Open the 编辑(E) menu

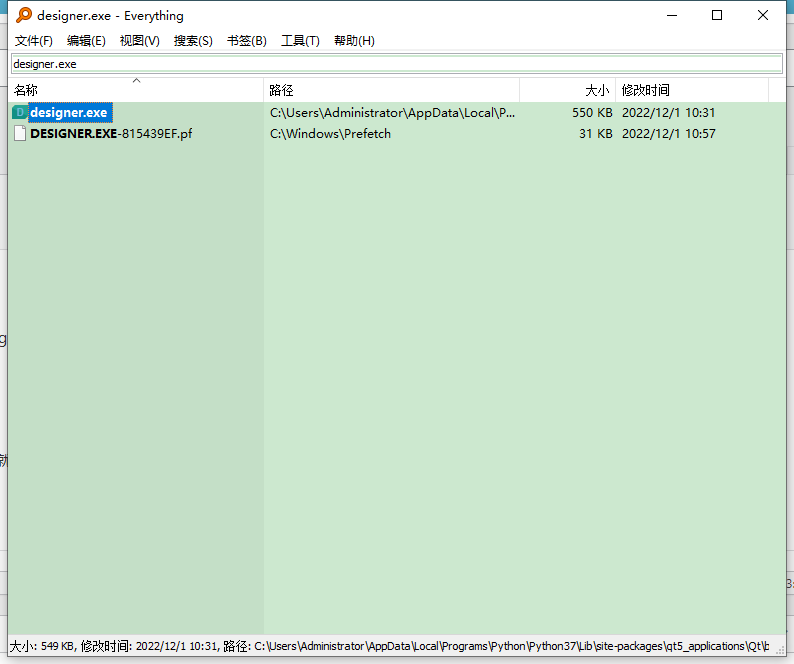[x=86, y=41]
